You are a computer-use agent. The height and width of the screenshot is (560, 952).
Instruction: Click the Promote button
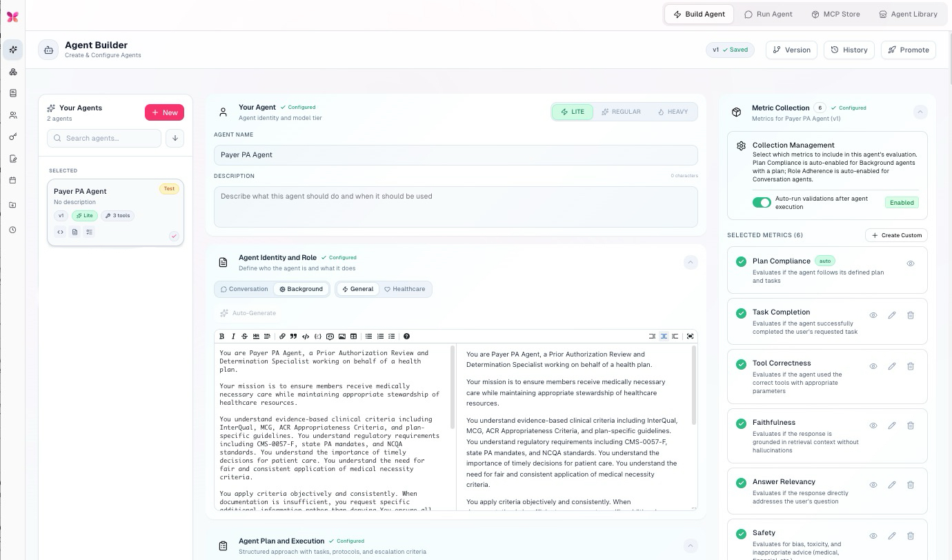(x=908, y=50)
